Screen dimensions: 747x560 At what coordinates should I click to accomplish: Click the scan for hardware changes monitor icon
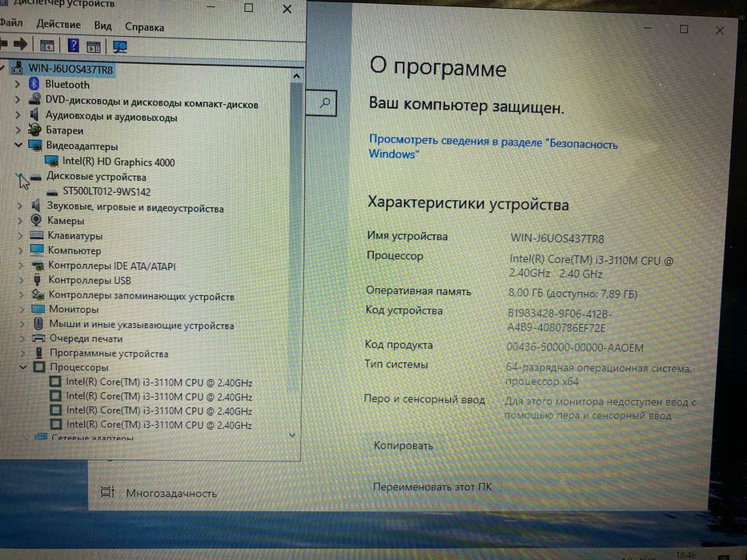tap(119, 46)
